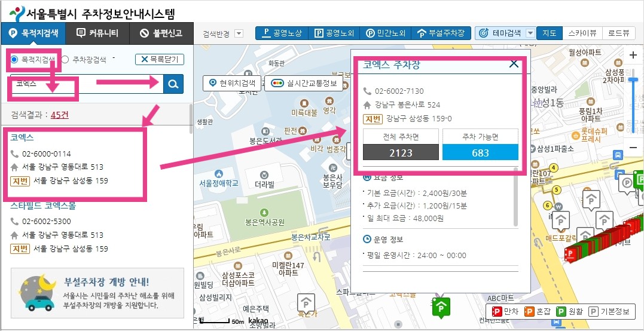Select the 목적지검색 radio button
Image resolution: width=644 pixels, height=331 pixels.
[14, 60]
